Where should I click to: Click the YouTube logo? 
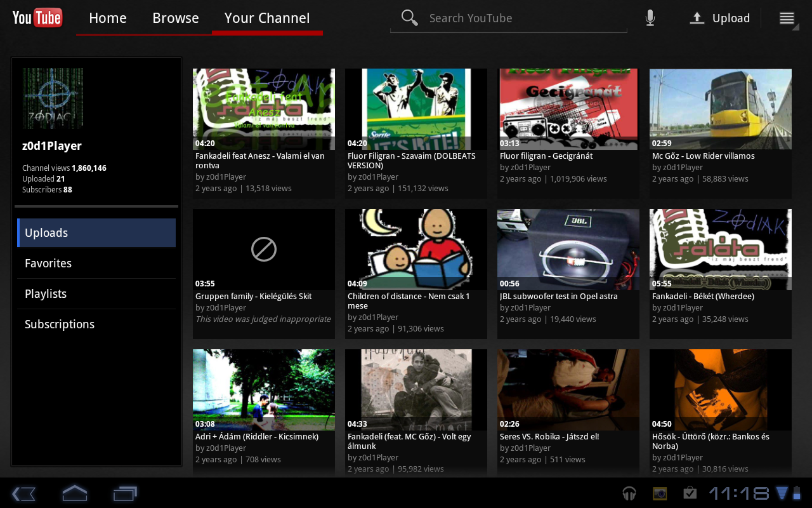point(37,18)
